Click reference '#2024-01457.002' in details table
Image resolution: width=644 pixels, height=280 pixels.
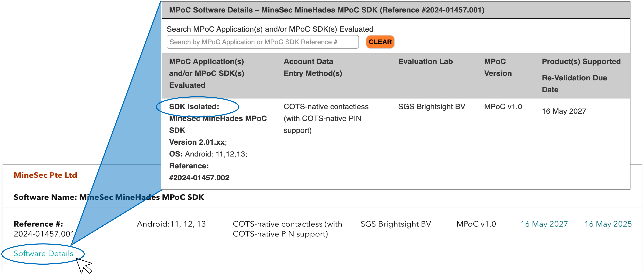click(x=199, y=178)
